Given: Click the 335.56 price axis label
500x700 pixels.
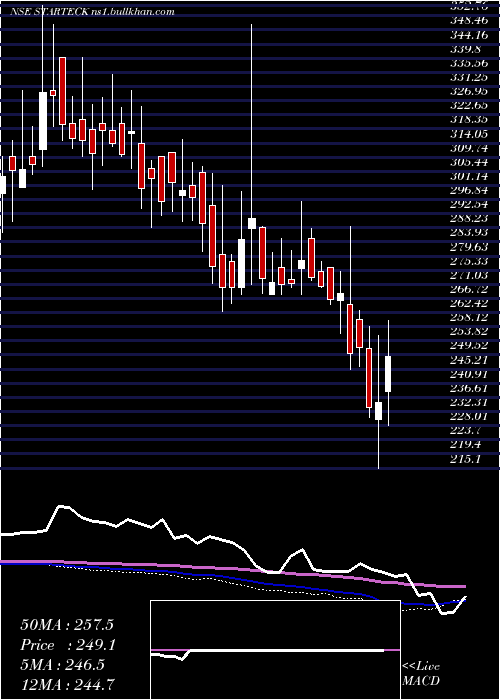Looking at the screenshot, I should 468,63.
